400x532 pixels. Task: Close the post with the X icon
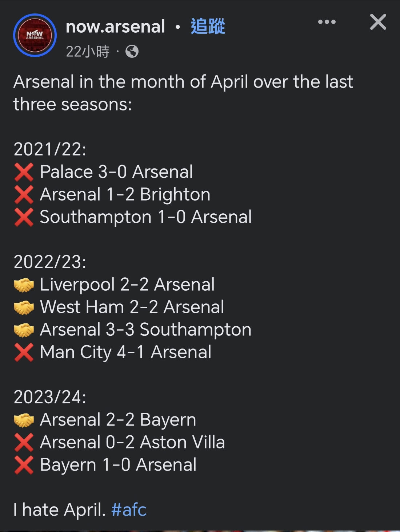[x=378, y=22]
